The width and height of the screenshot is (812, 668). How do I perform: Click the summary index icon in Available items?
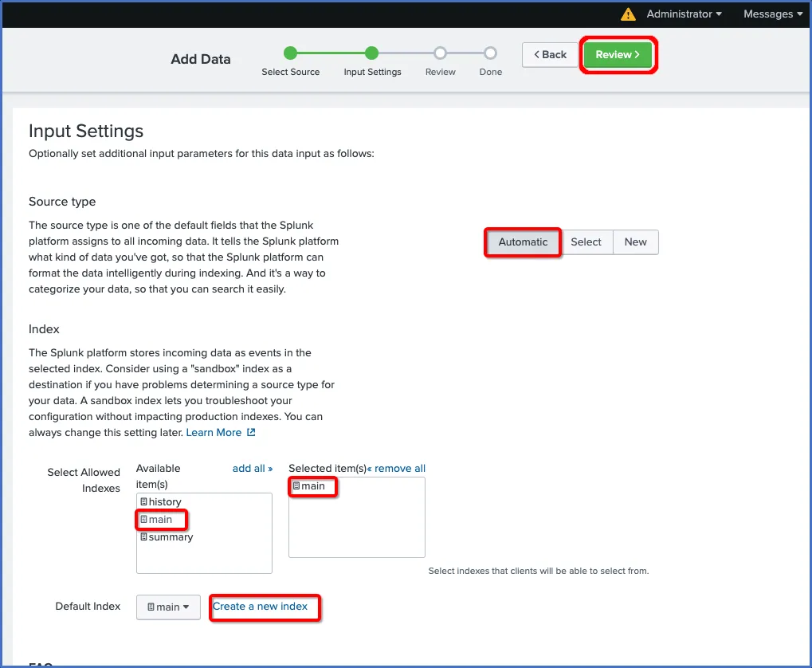click(x=144, y=537)
